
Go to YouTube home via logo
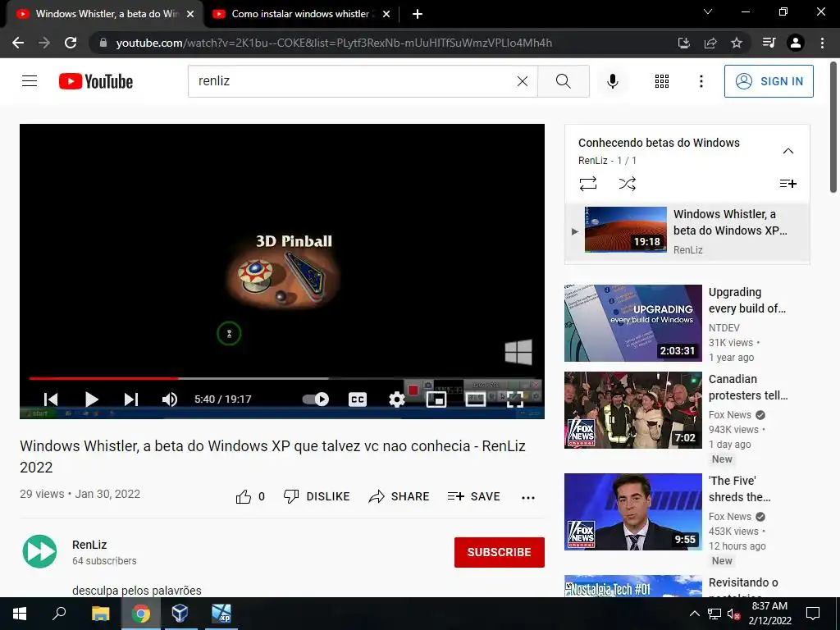pos(96,81)
